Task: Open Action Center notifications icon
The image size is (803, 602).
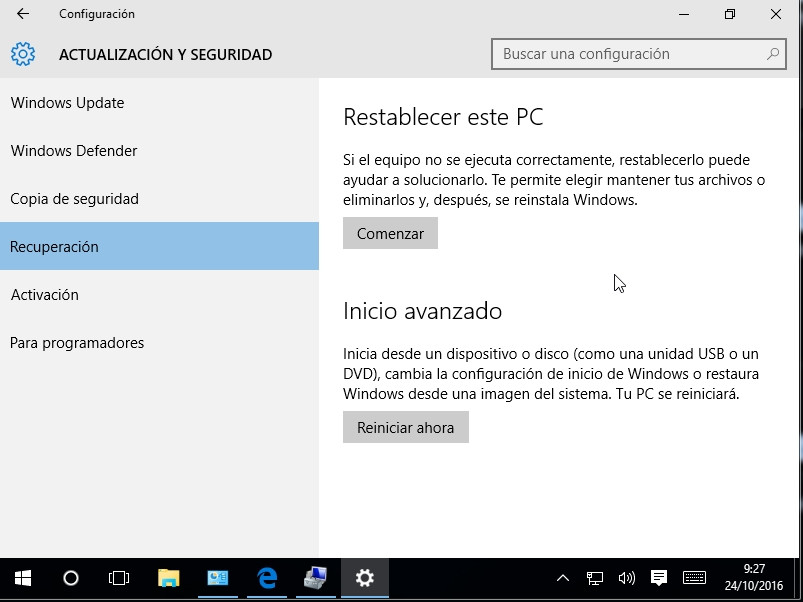Action: tap(659, 578)
